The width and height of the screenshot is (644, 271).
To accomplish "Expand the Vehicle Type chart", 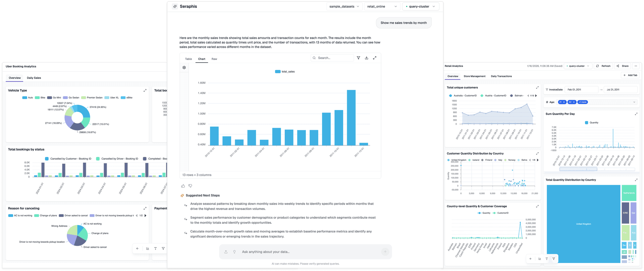I will coord(145,91).
